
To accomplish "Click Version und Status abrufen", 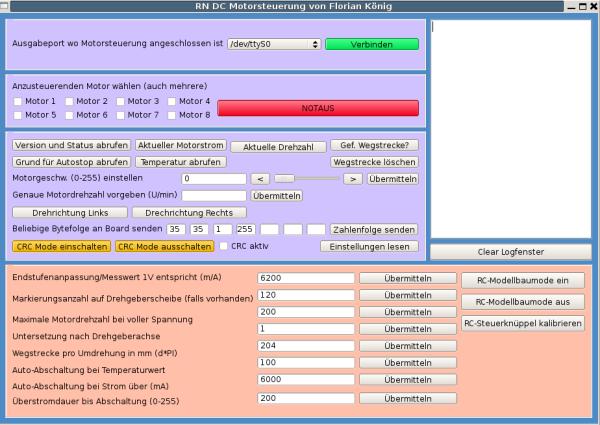I will point(71,145).
